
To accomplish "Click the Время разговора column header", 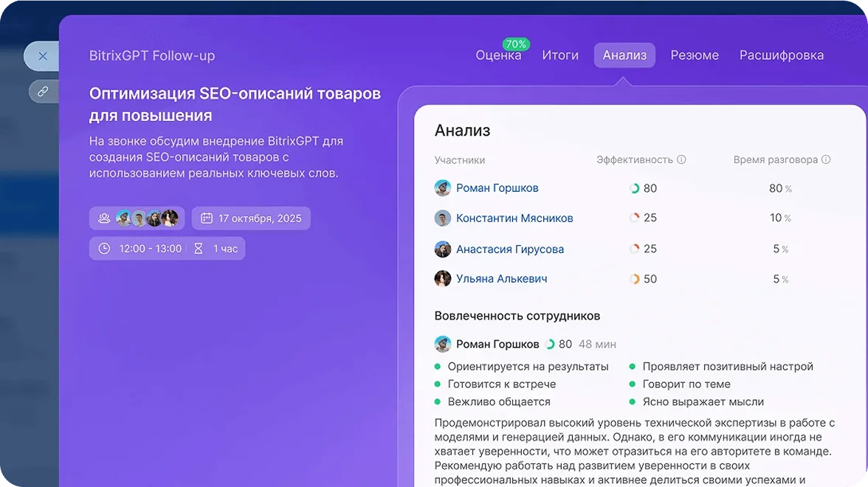I will 776,160.
